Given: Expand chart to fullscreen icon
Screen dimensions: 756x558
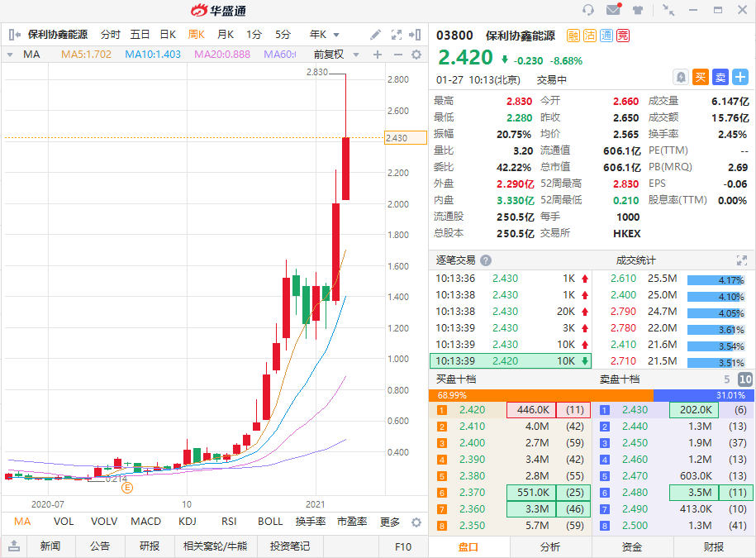Looking at the screenshot, I should (397, 35).
